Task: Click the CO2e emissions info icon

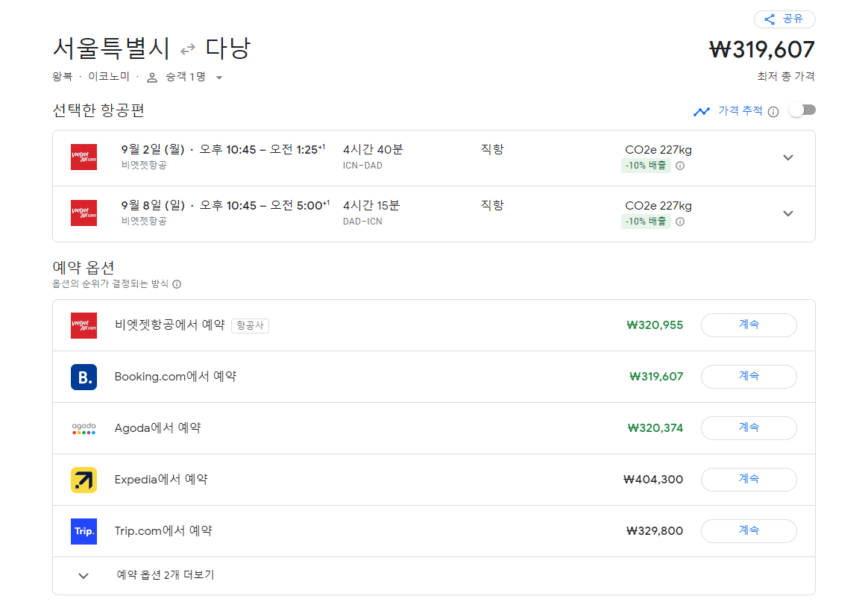Action: point(679,165)
